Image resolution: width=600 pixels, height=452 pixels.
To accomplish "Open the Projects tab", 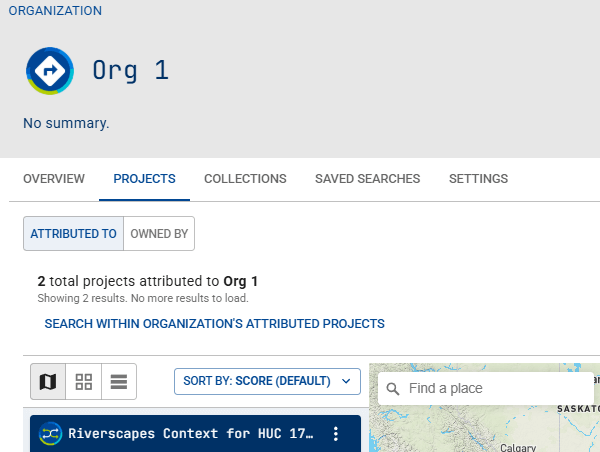I will (144, 179).
